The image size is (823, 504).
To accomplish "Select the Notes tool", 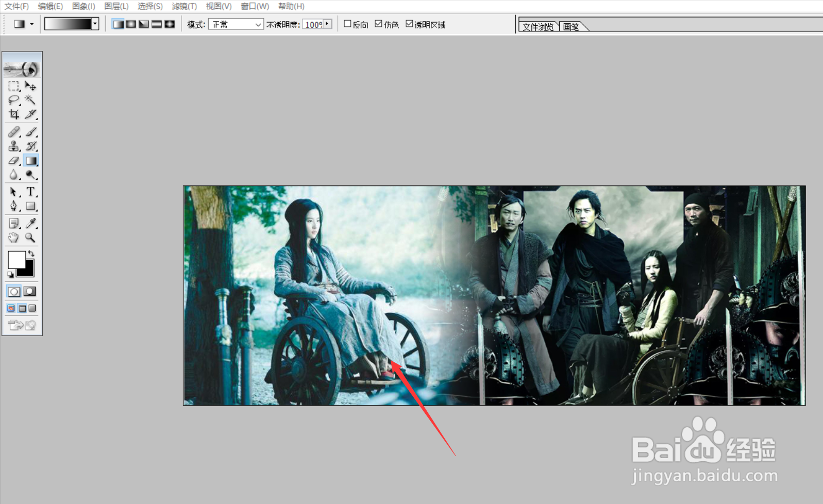I will point(13,223).
